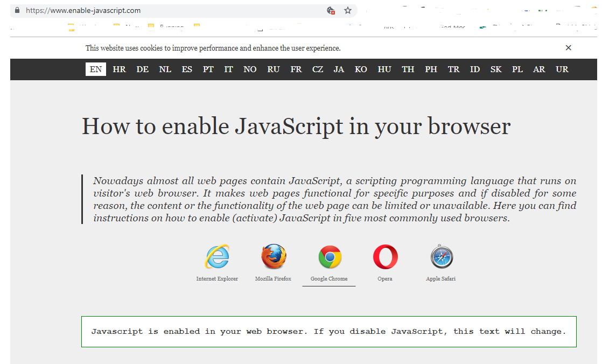
Task: Open the Google Chrome text link
Action: 329,279
